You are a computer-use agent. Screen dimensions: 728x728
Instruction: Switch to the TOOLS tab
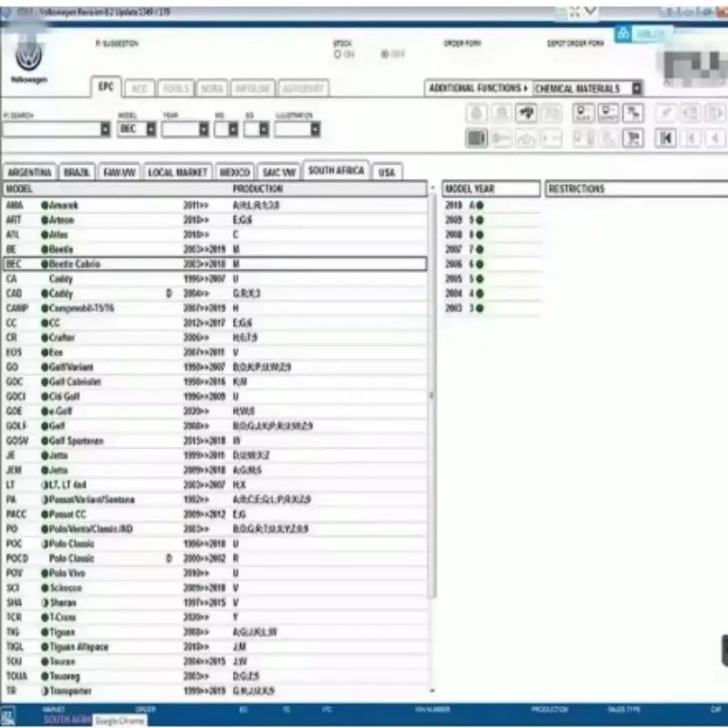[x=176, y=88]
